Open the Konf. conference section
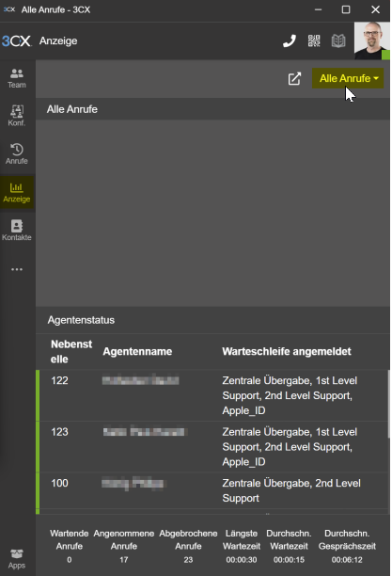Screen dimensions: 392x576 [x=17, y=116]
